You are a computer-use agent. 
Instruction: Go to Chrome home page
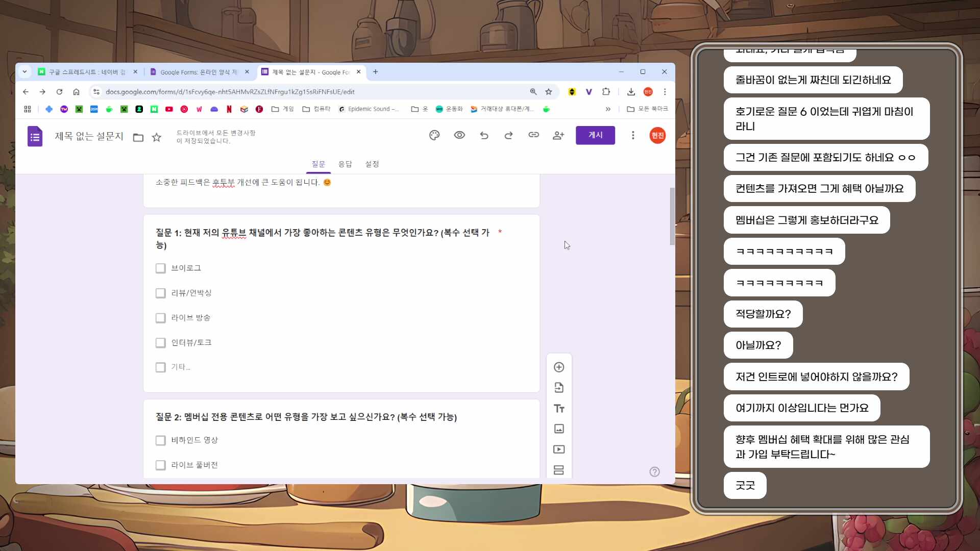[76, 92]
